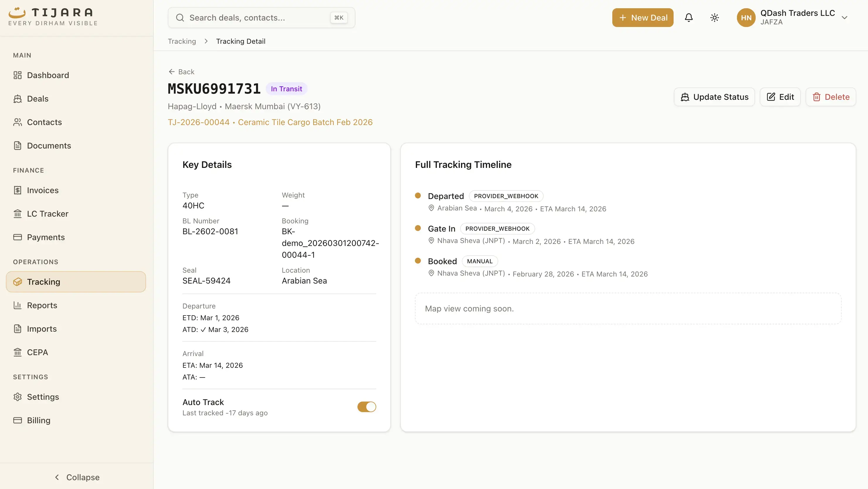Click the notifications bell icon
The image size is (868, 489).
pyautogui.click(x=689, y=17)
